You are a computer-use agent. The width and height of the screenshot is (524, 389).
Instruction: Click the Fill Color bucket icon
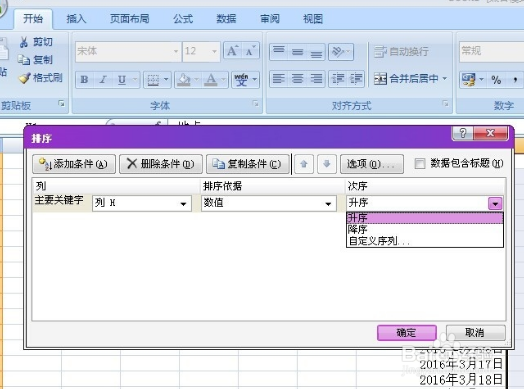(x=184, y=80)
